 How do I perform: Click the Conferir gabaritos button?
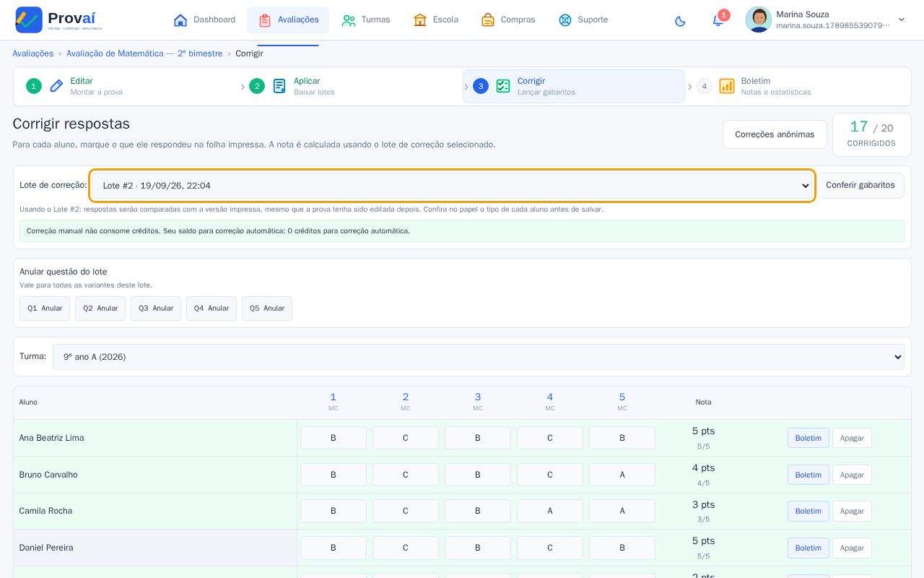(860, 186)
